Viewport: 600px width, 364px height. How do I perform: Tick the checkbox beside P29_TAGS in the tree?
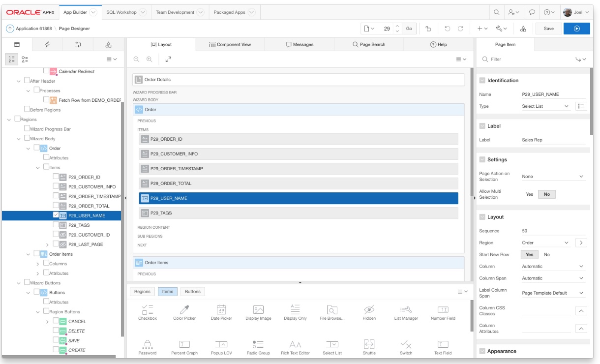pos(56,225)
